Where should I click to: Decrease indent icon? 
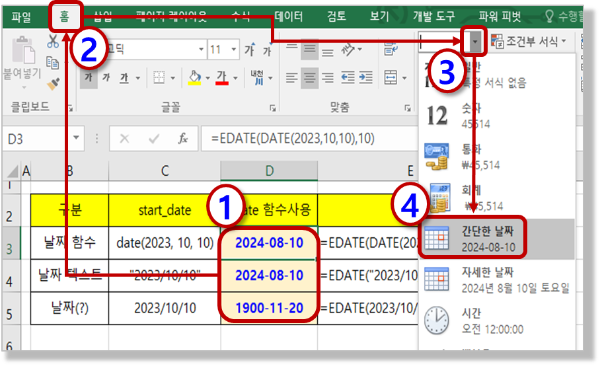pyautogui.click(x=348, y=78)
